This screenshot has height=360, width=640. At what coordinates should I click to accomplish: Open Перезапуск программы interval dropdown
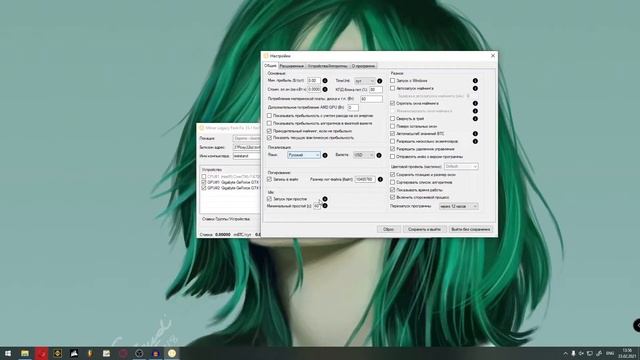[x=458, y=207]
